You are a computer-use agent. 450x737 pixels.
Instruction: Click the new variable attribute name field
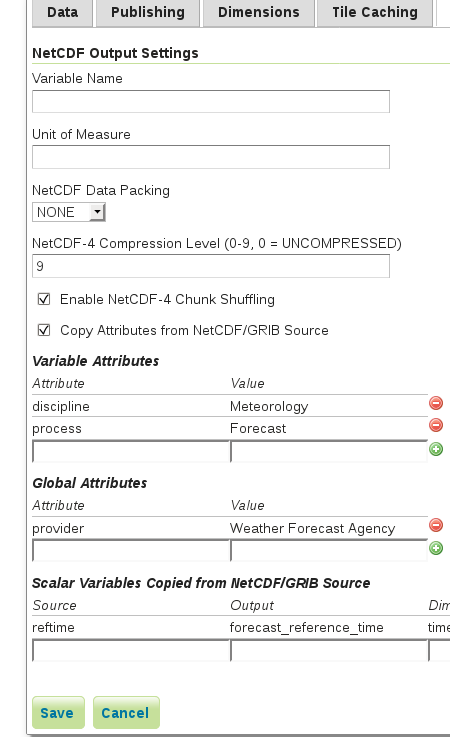pyautogui.click(x=131, y=451)
